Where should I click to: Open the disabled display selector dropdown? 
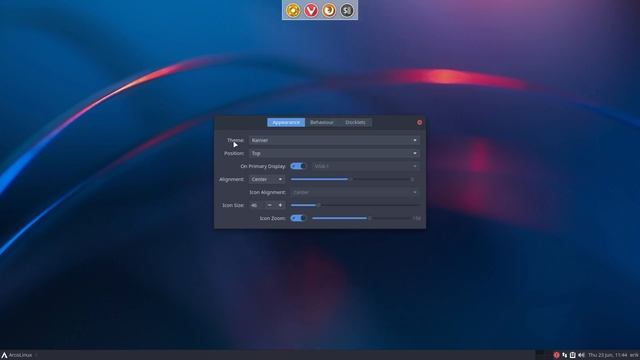click(x=366, y=166)
